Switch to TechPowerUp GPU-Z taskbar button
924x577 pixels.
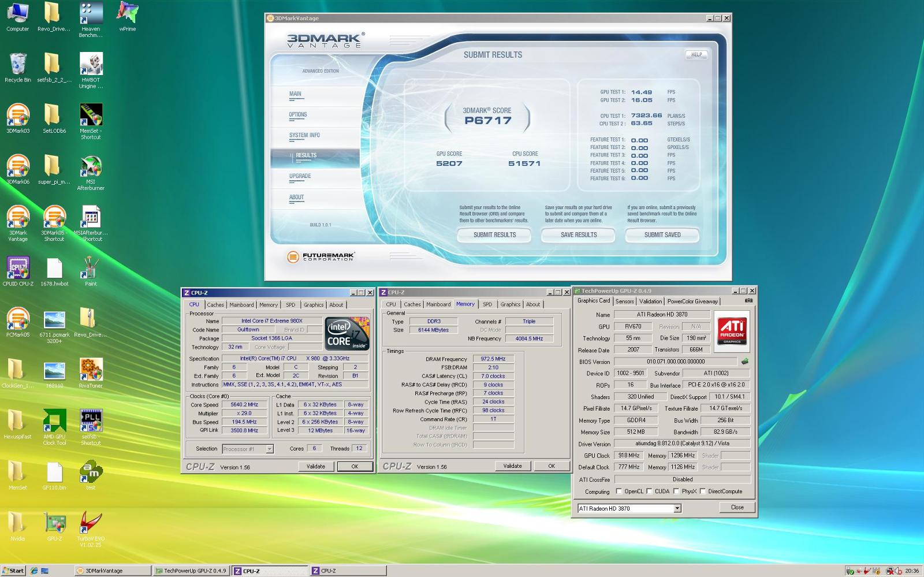pyautogui.click(x=191, y=571)
